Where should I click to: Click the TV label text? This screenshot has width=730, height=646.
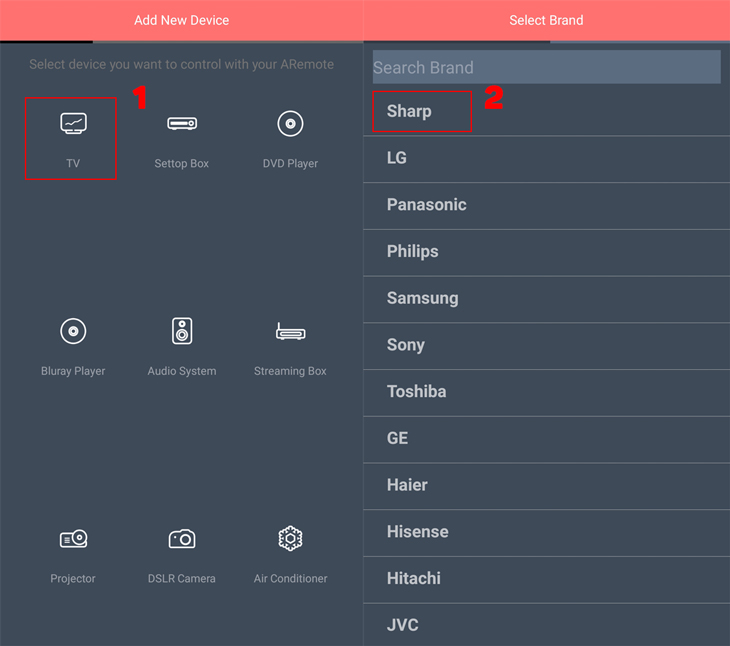pos(73,163)
